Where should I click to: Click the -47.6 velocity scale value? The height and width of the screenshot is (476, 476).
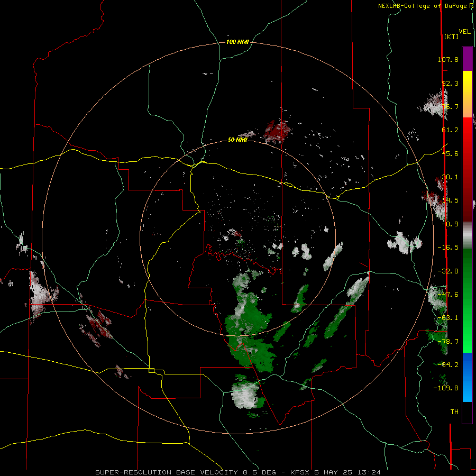pyautogui.click(x=448, y=295)
